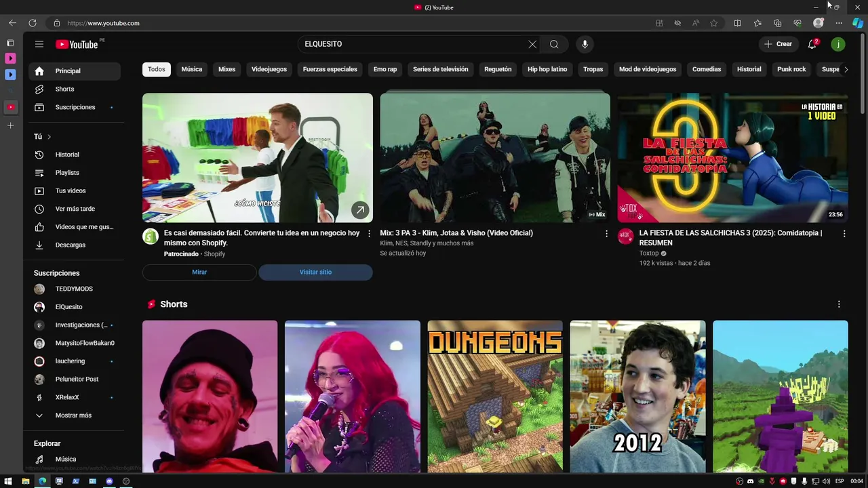The image size is (868, 488).
Task: Select the Música filter chip
Action: coord(192,69)
